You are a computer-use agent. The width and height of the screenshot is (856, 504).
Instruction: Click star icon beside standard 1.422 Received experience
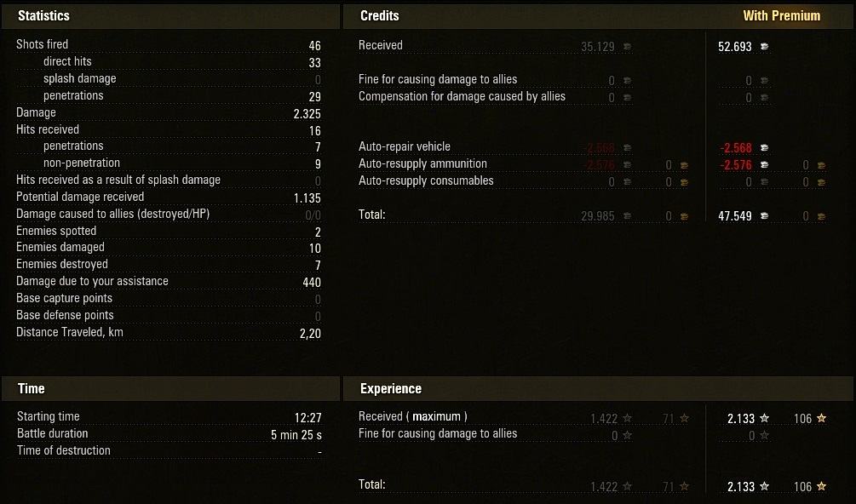click(x=627, y=418)
